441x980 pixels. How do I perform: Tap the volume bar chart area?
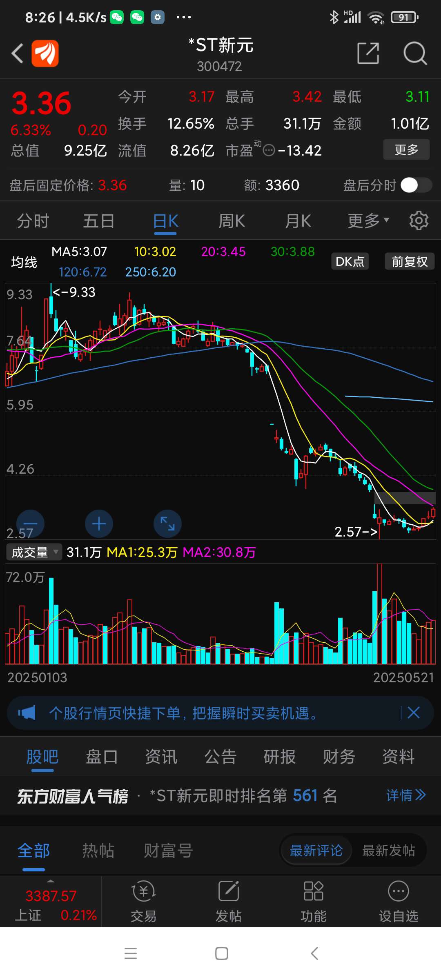pos(220,614)
